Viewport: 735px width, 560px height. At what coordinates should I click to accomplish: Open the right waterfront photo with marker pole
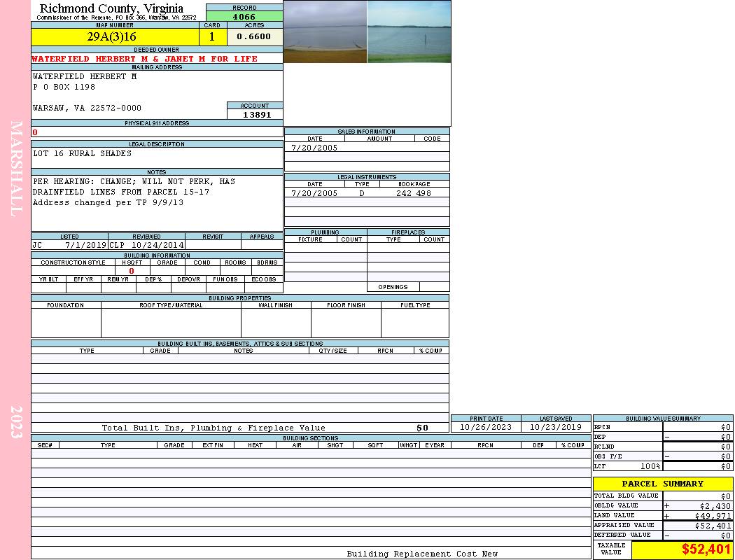click(409, 31)
